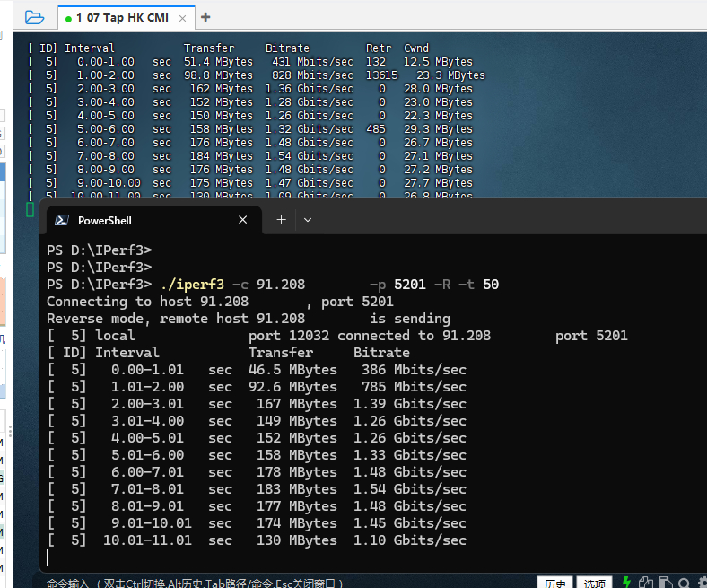The height and width of the screenshot is (588, 707).
Task: Click '431 Mbits/sec' in the SSH terminal
Action: (x=312, y=62)
